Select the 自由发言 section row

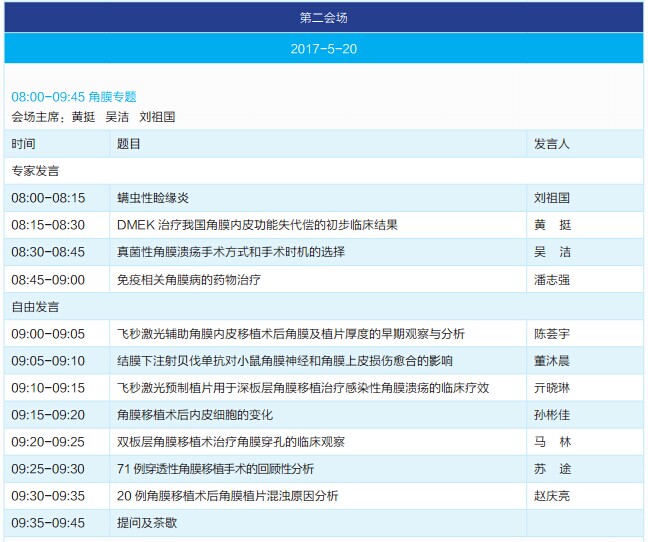(x=35, y=306)
